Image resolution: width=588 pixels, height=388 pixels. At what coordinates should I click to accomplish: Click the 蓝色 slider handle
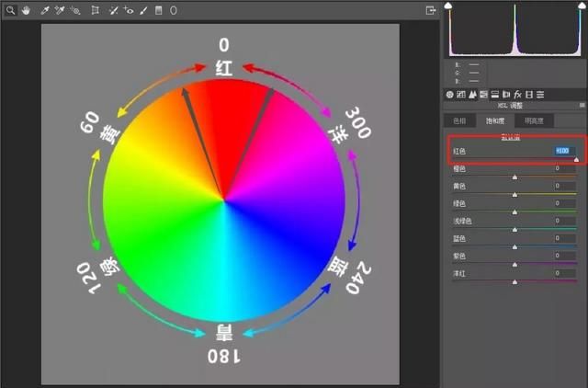point(514,247)
